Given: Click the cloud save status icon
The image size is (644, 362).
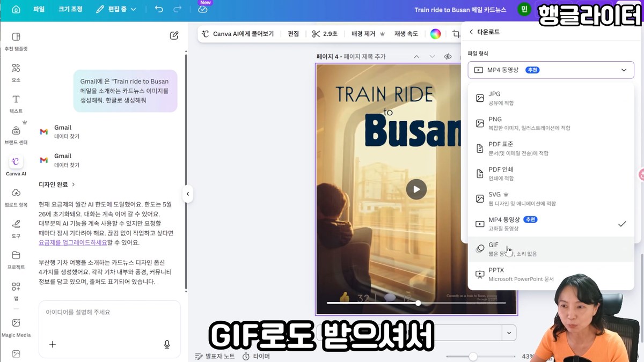Looking at the screenshot, I should point(203,9).
